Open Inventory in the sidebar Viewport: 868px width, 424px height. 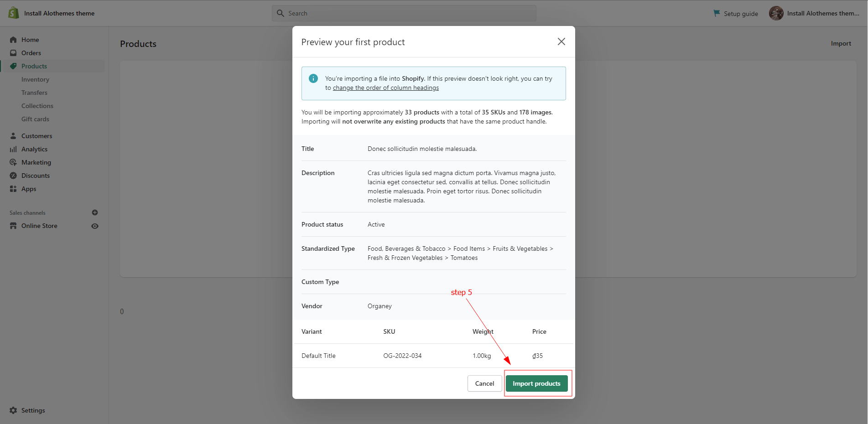[x=35, y=79]
